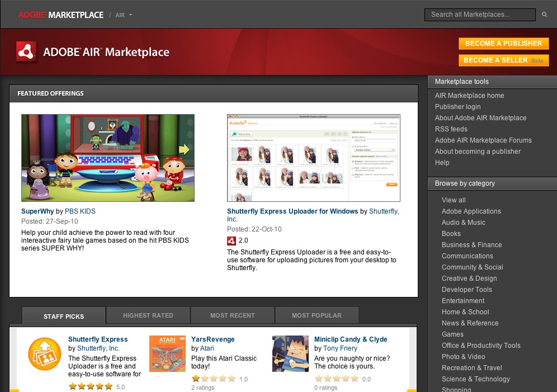Image resolution: width=557 pixels, height=392 pixels.
Task: Open the Publisher login link
Action: point(457,106)
